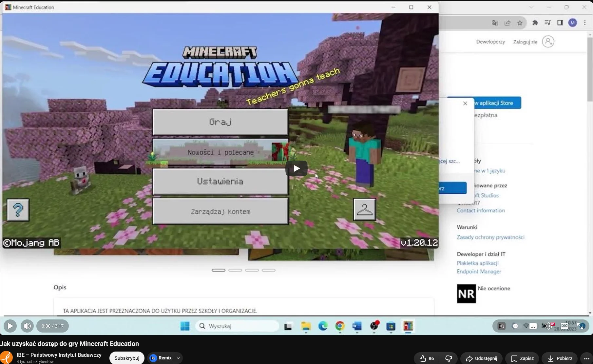Open Udostępnij share options

pos(481,358)
